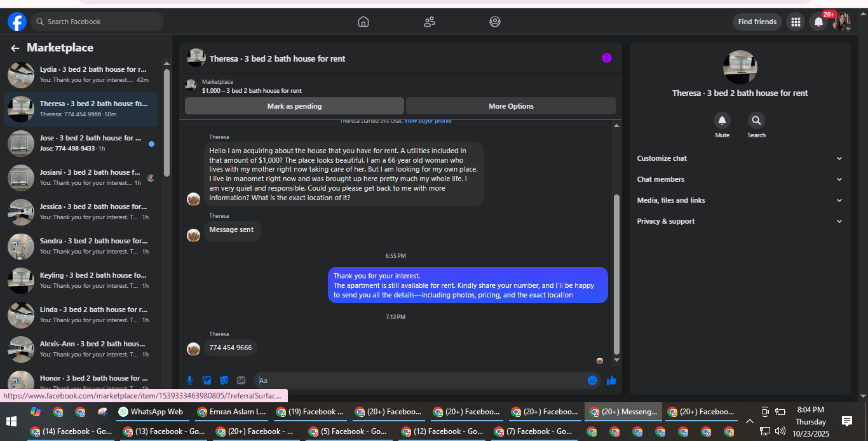Image resolution: width=868 pixels, height=441 pixels.
Task: Attach a photo using the image icon
Action: coord(207,380)
